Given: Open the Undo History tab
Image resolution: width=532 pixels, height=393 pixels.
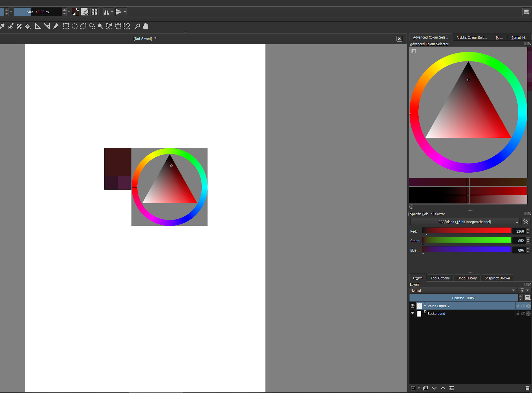Looking at the screenshot, I should (x=467, y=278).
